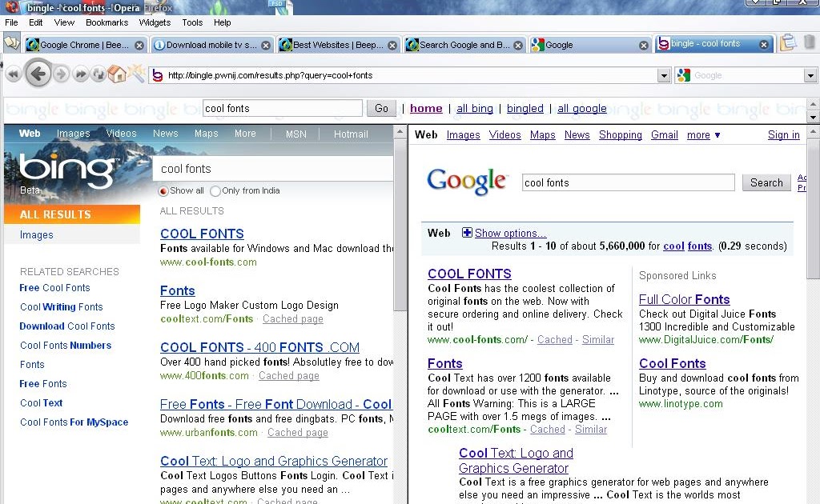Open the bingle home link

[x=426, y=108]
